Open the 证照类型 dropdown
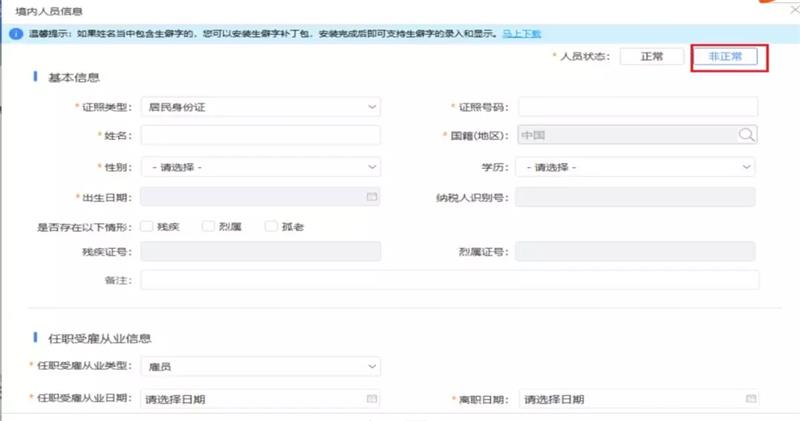The width and height of the screenshot is (800, 421). [x=261, y=107]
